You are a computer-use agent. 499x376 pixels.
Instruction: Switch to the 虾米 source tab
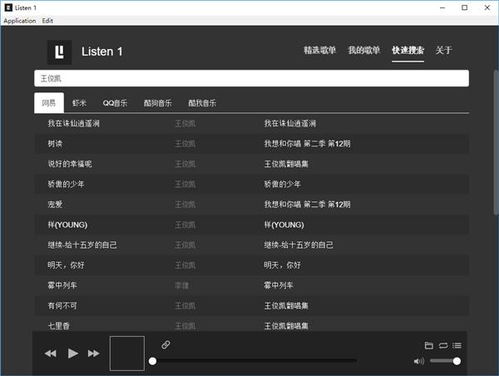click(x=79, y=103)
